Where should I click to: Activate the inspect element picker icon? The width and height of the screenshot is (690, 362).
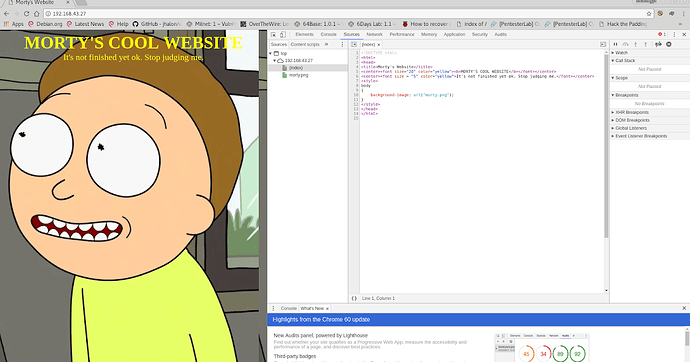click(x=273, y=34)
